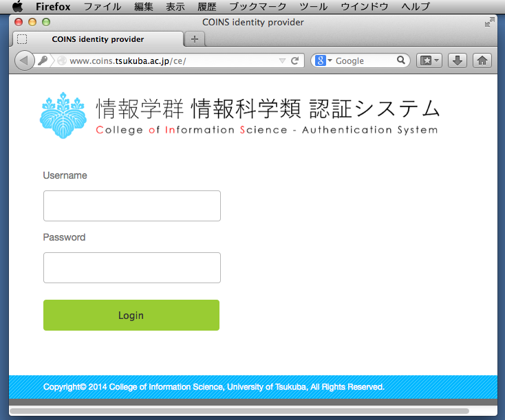Open Google search engine selector dropdown
505x420 pixels.
click(323, 60)
